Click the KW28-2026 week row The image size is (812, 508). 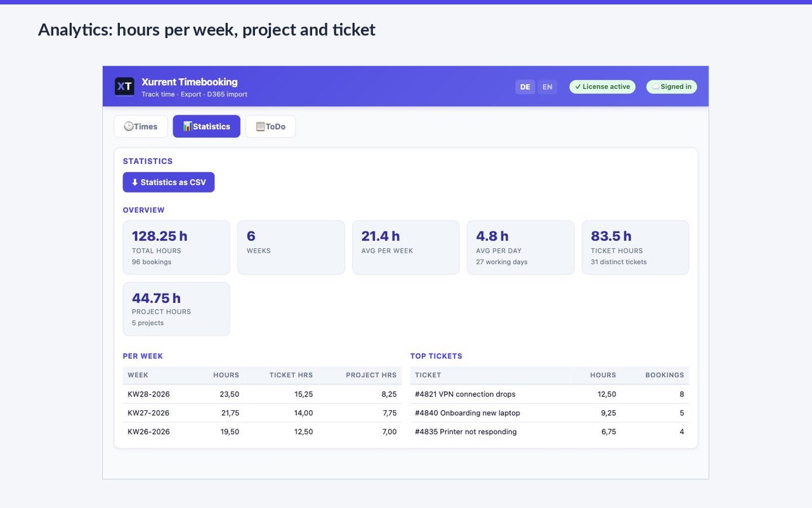[262, 394]
